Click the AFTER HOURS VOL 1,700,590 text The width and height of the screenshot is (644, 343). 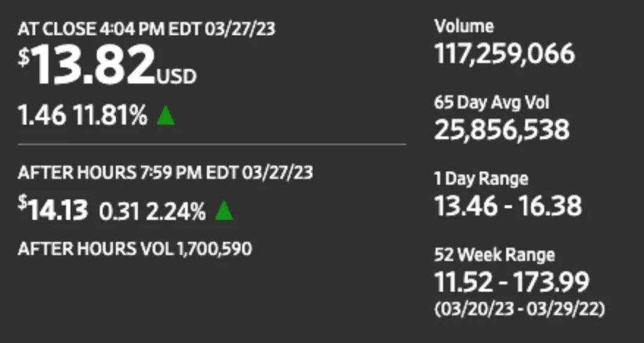coord(135,249)
